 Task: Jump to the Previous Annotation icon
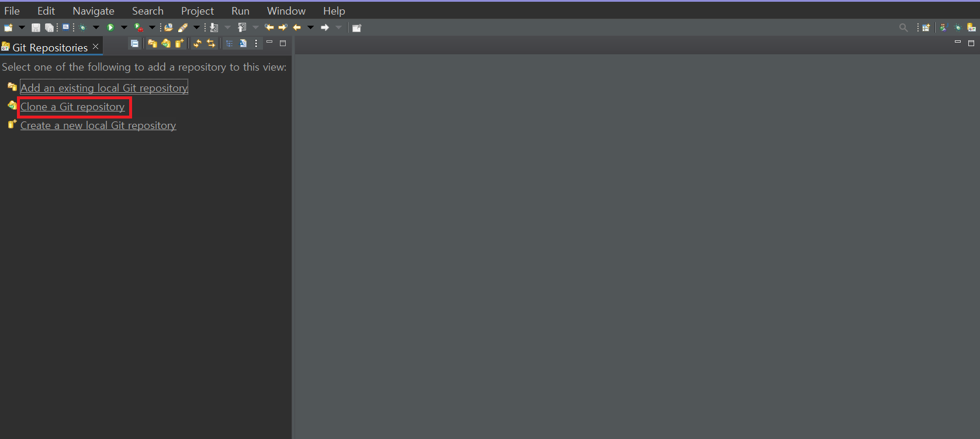(x=242, y=27)
